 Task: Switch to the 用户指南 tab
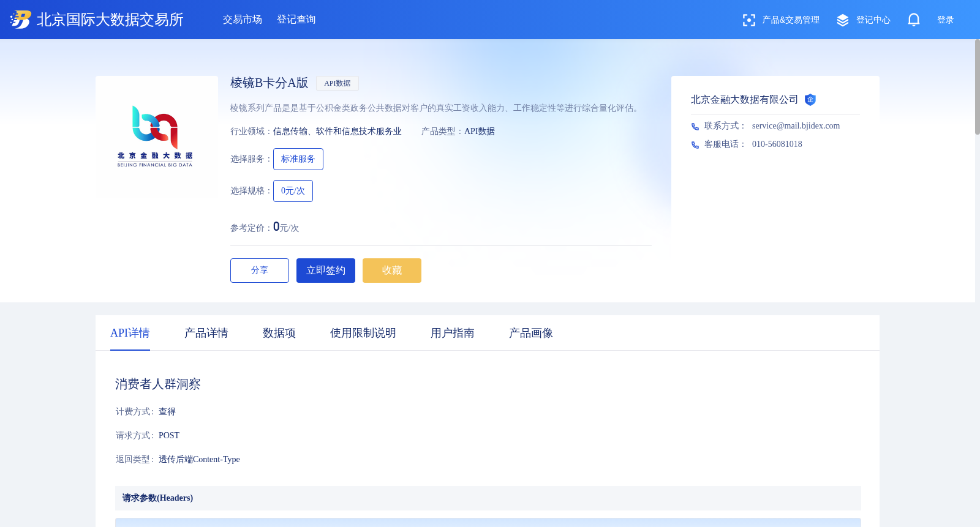pos(453,333)
